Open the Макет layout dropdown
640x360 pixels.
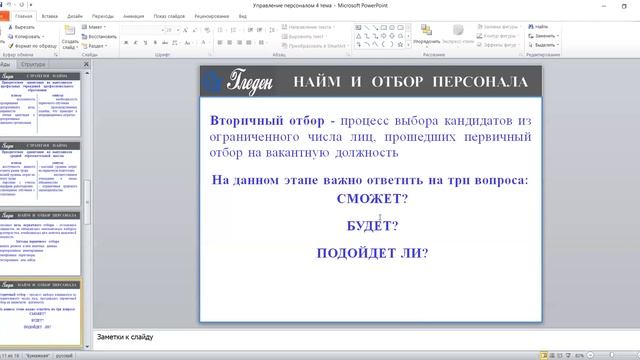94,27
